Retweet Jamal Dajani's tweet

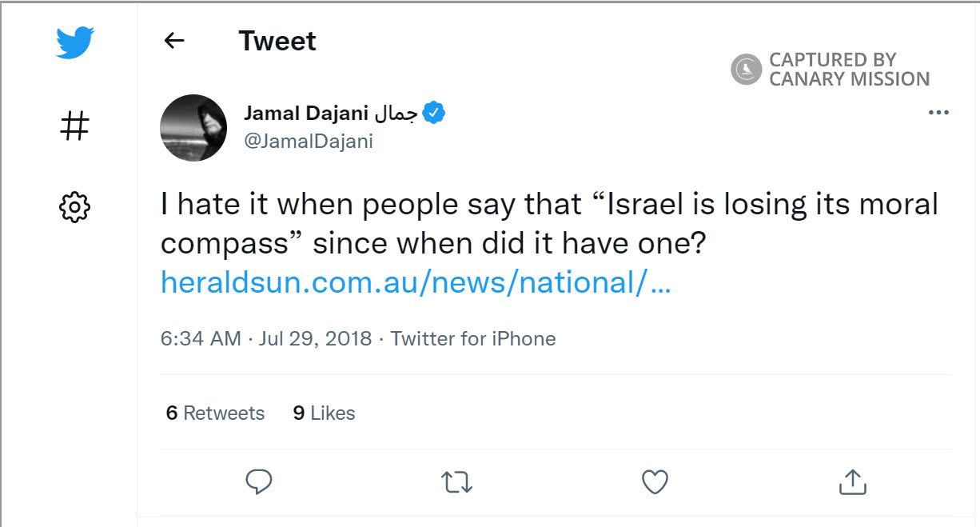point(457,481)
